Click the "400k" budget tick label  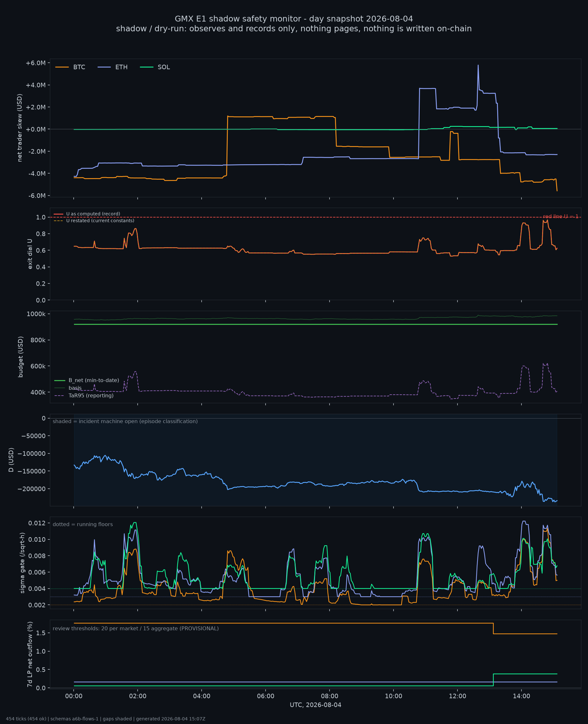pyautogui.click(x=38, y=393)
